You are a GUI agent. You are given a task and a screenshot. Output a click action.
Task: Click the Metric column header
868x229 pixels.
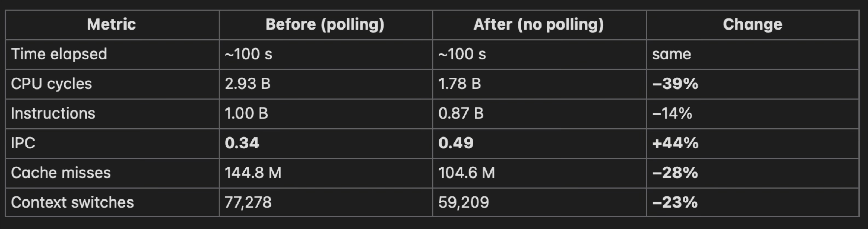(x=111, y=25)
